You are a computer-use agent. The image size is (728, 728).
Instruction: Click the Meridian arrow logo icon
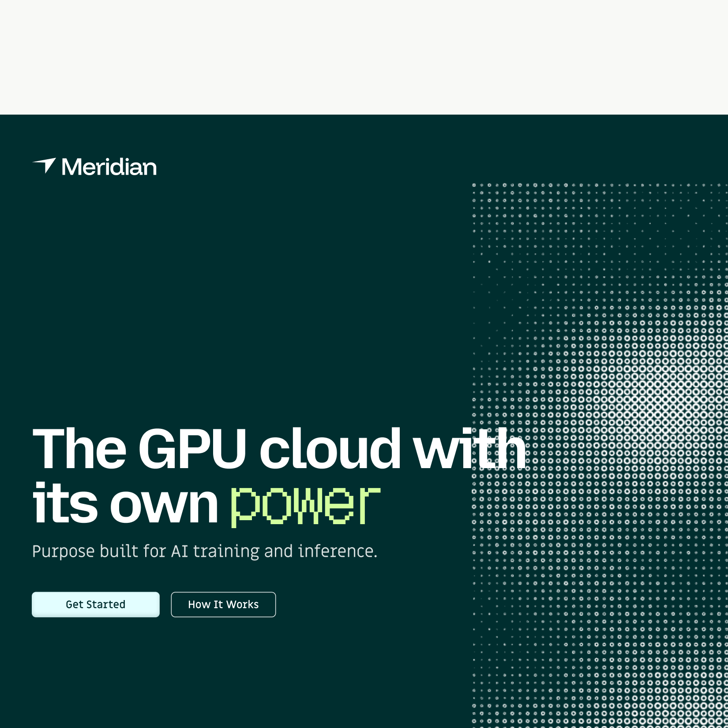coord(45,165)
